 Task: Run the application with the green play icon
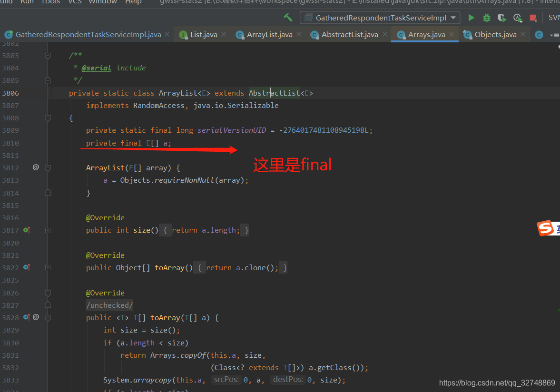point(471,18)
